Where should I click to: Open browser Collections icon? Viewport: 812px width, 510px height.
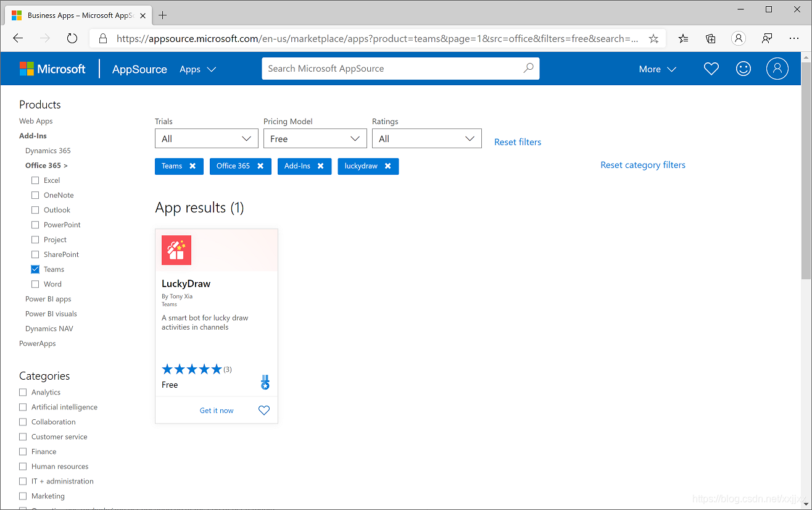click(x=710, y=38)
